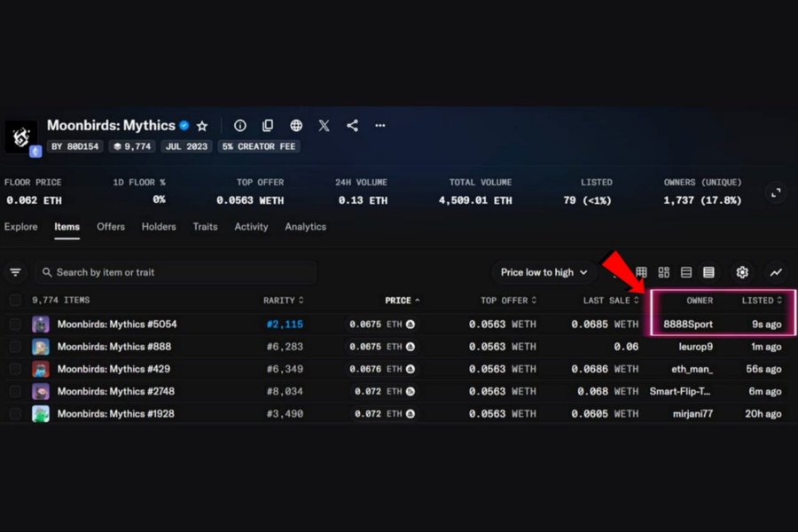The image size is (798, 532).
Task: Check the box for Mythics #2748
Action: (15, 392)
